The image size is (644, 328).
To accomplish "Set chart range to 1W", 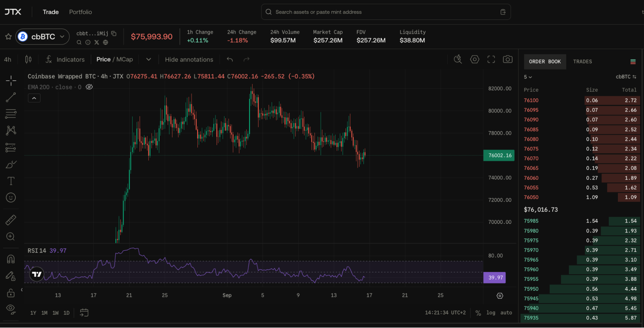I will pos(55,313).
